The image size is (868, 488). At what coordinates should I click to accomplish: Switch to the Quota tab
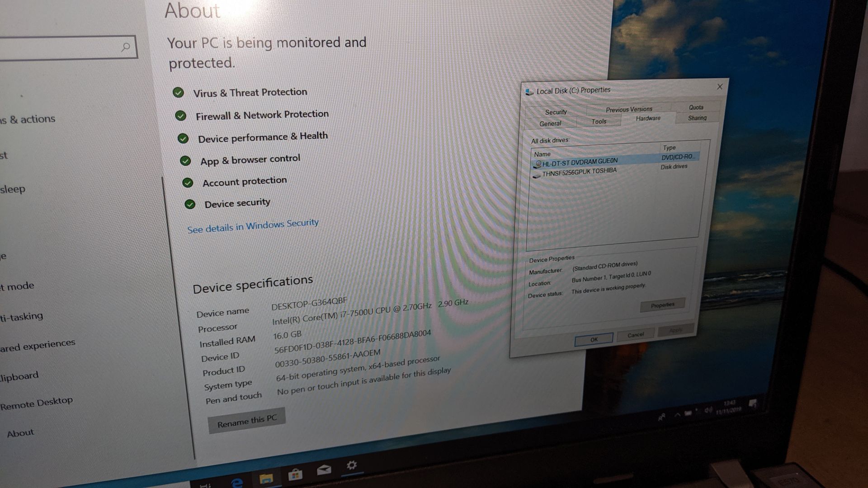[x=696, y=107]
